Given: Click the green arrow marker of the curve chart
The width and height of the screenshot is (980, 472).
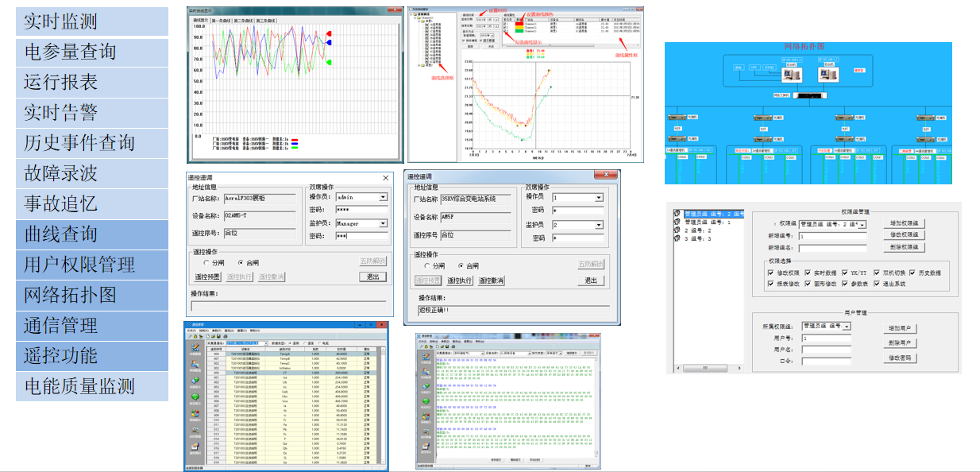Looking at the screenshot, I should click(329, 62).
